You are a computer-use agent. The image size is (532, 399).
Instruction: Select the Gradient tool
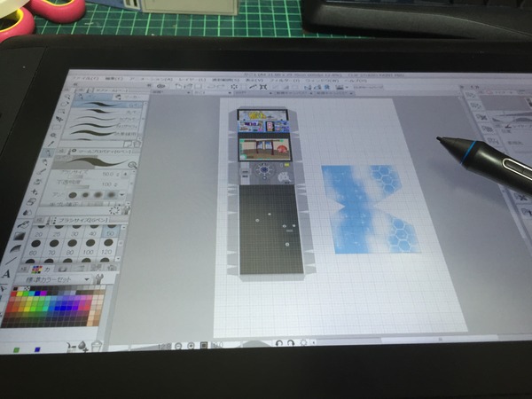click(x=20, y=236)
